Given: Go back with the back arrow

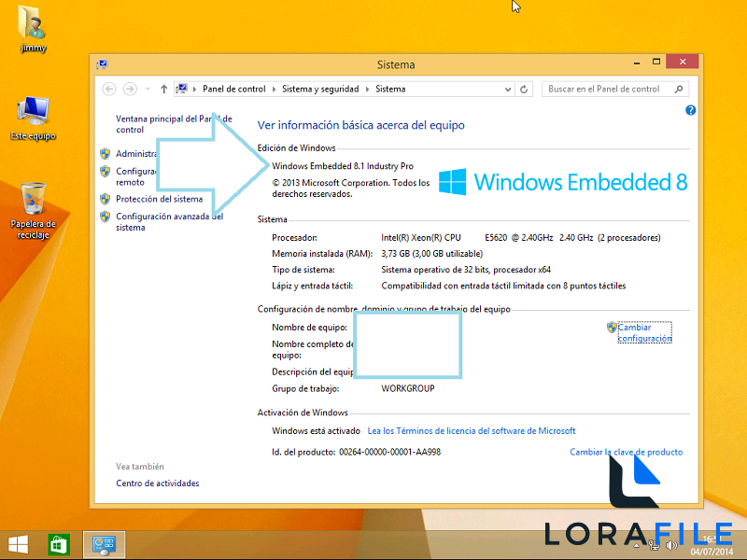Looking at the screenshot, I should tap(109, 89).
